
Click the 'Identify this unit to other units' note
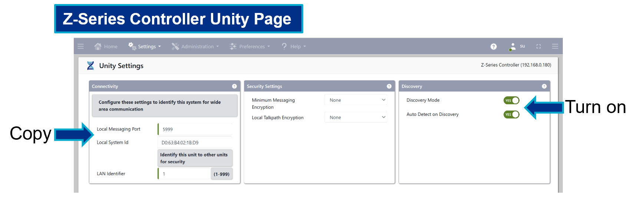(195, 158)
